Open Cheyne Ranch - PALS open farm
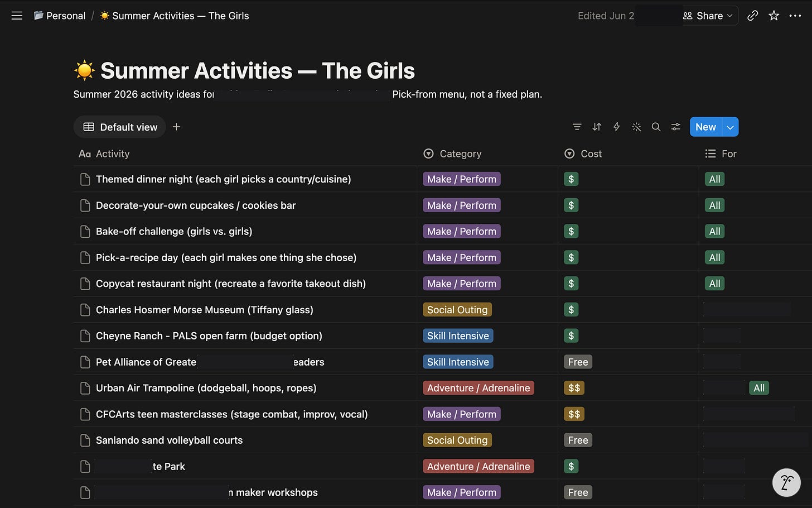The height and width of the screenshot is (508, 812). [x=209, y=336]
